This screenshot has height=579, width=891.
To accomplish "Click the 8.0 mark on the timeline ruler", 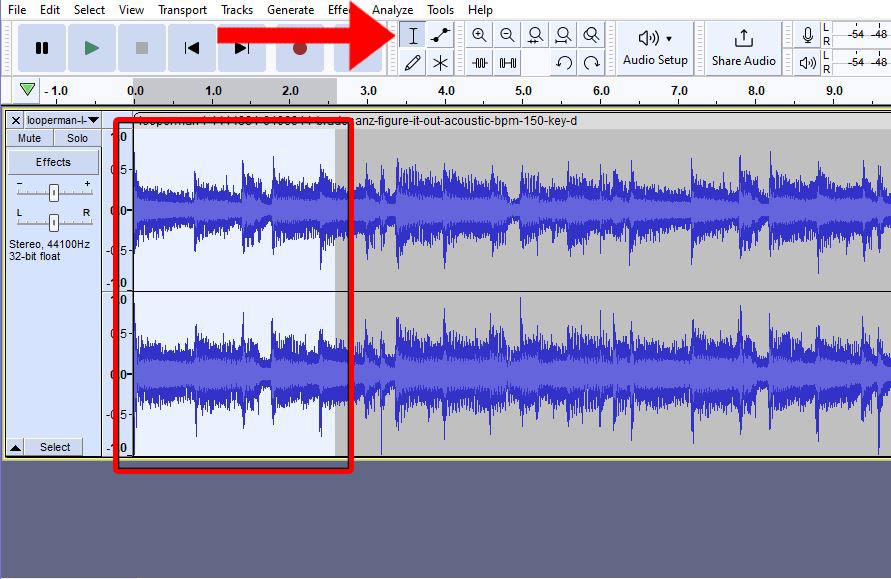I will 756,91.
